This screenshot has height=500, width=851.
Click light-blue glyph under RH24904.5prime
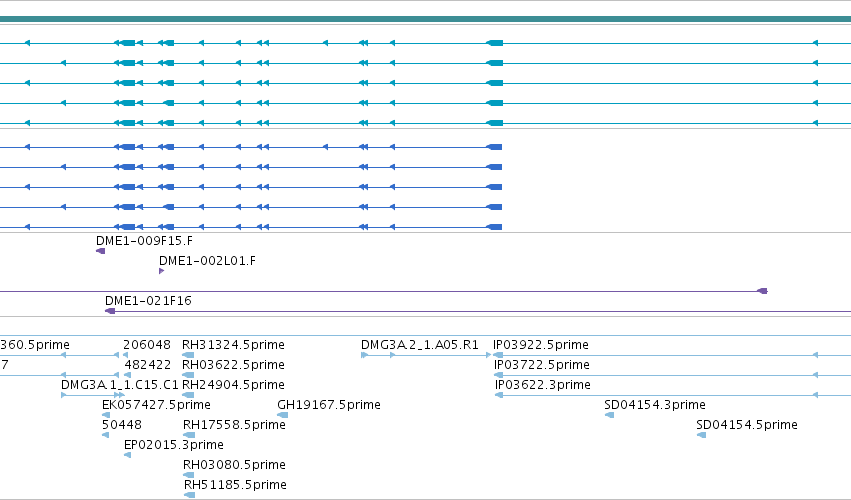188,395
